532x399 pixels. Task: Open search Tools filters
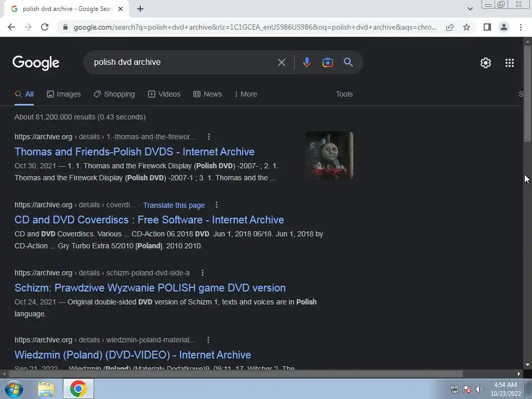pyautogui.click(x=344, y=94)
